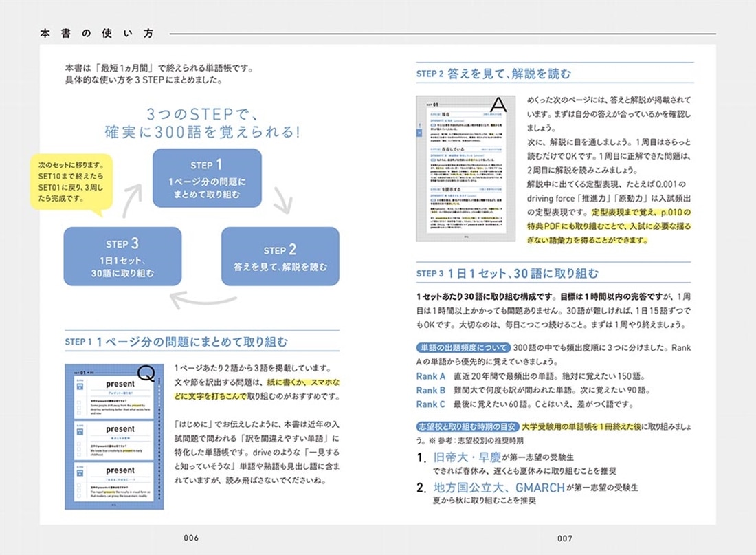Image resolution: width=756 pixels, height=555 pixels.
Task: Click the highlighted text "紙に書くか、スマホな"
Action: click(x=303, y=382)
